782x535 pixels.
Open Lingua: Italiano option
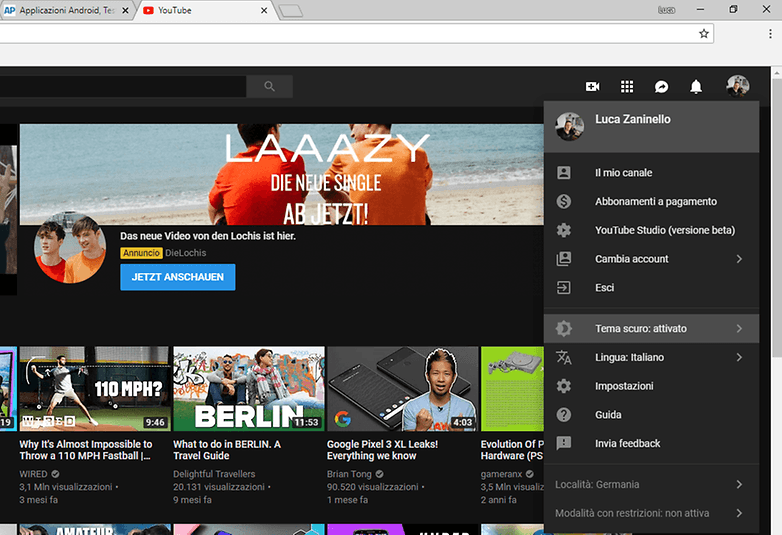coord(651,357)
